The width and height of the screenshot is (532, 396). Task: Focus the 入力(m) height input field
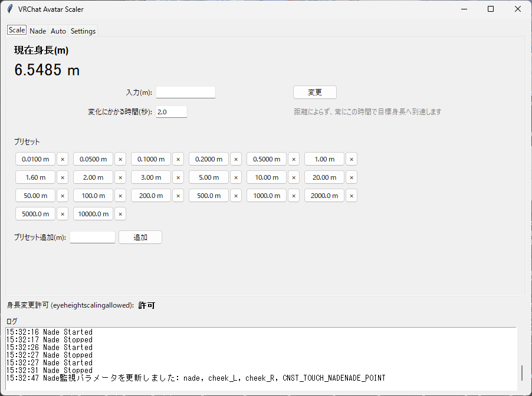point(186,92)
